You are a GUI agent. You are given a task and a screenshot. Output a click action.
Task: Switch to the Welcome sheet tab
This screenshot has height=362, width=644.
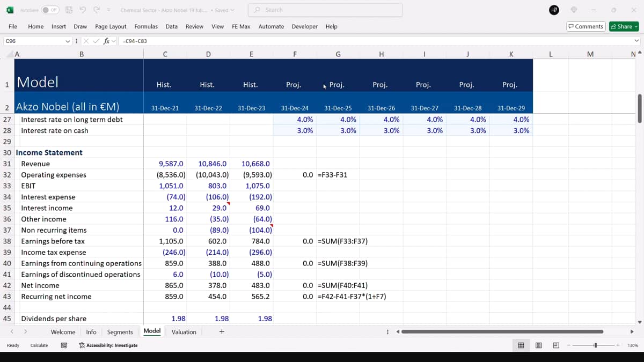coord(63,332)
